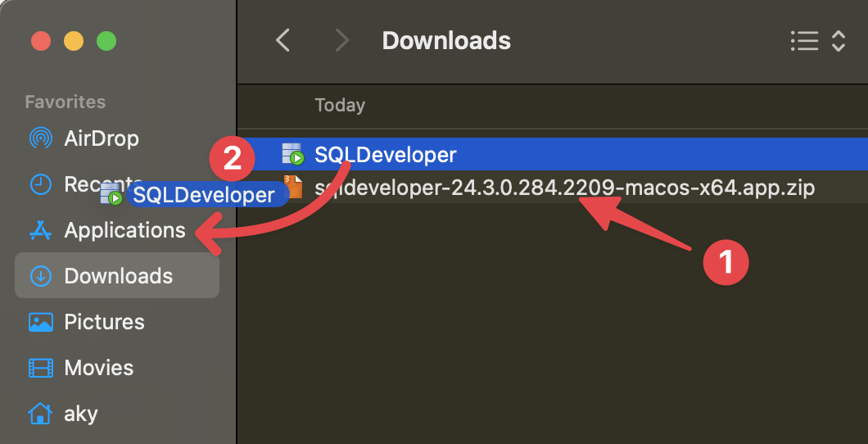Open the view options up-down chevron

[x=839, y=41]
